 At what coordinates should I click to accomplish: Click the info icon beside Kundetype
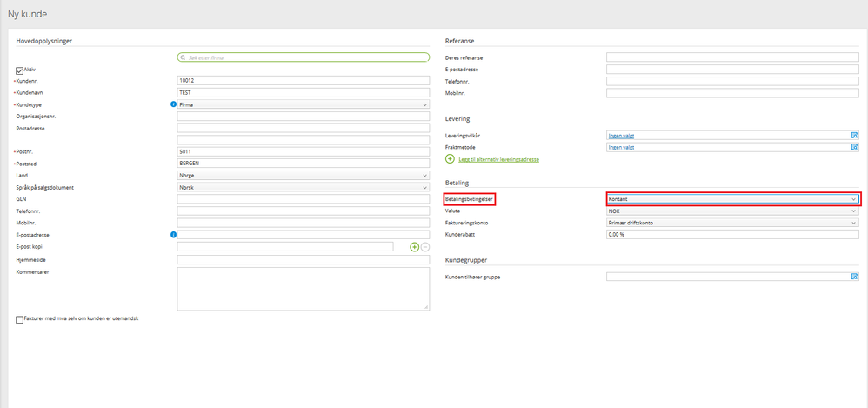[174, 104]
